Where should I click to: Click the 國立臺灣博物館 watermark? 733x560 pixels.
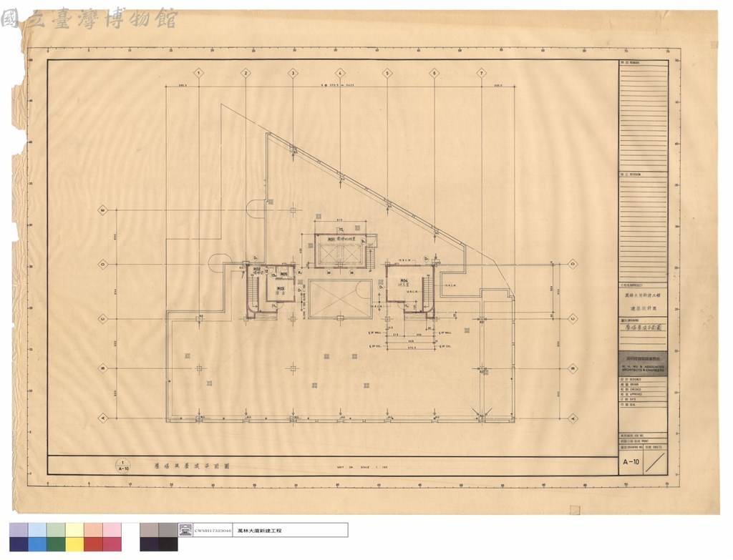coord(89,19)
